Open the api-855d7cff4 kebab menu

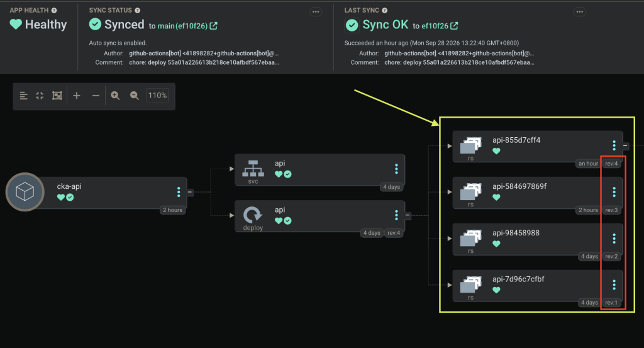[614, 145]
